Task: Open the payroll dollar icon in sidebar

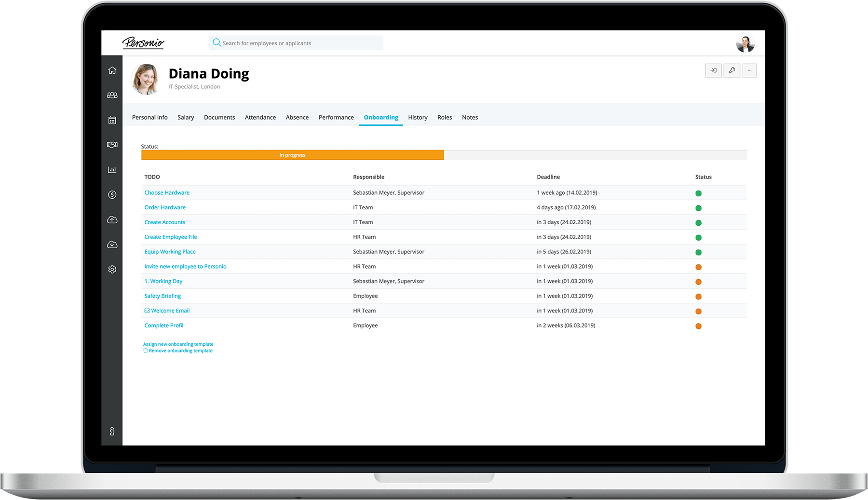Action: pyautogui.click(x=112, y=195)
